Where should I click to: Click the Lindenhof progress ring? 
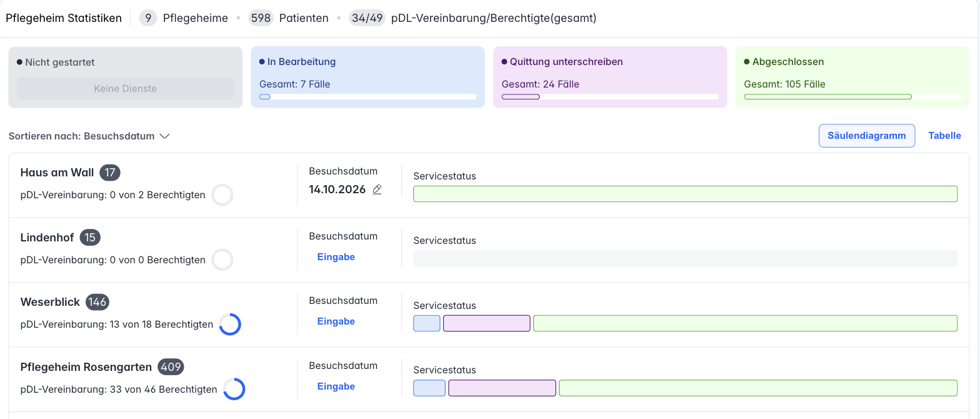[x=222, y=260]
